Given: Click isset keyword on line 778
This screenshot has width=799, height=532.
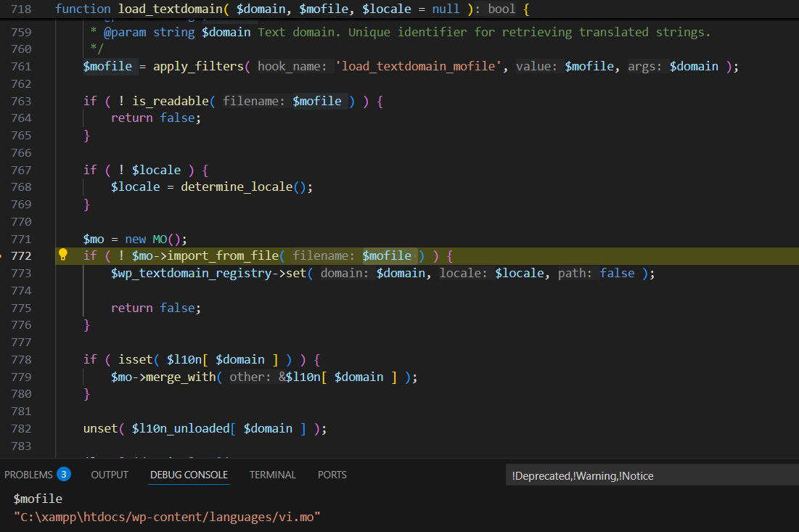Looking at the screenshot, I should (136, 360).
